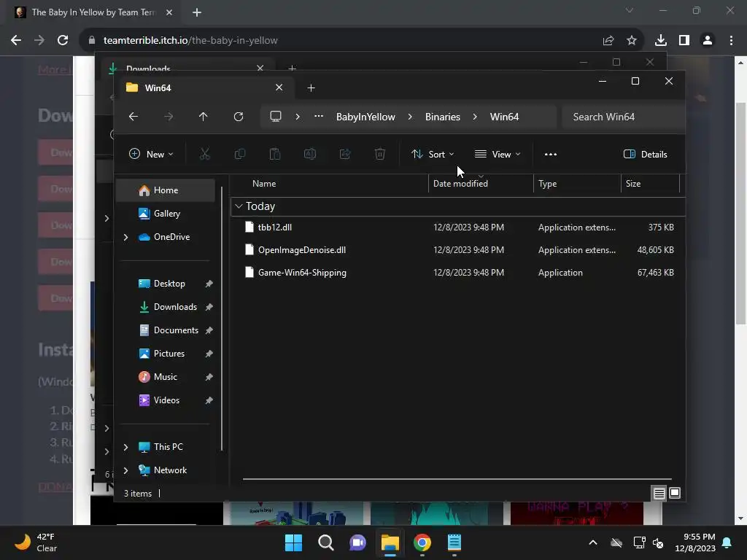
Task: Click the Cut scissors icon in toolbar
Action: [x=204, y=154]
